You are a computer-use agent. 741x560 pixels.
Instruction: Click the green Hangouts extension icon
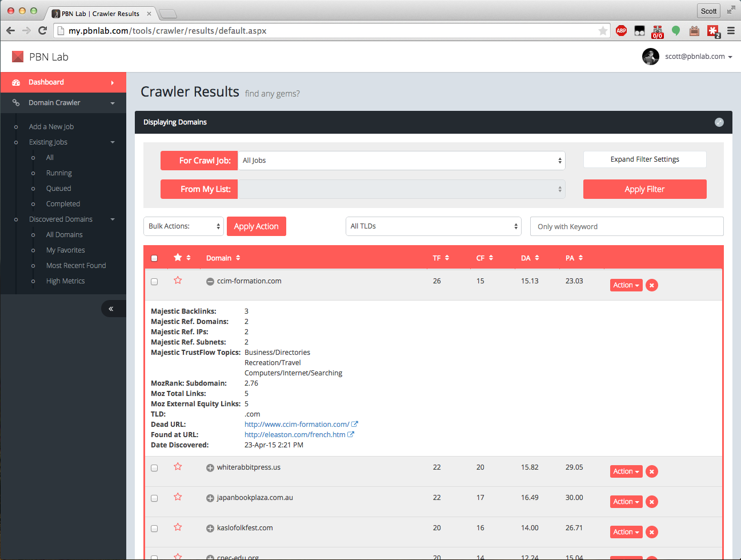[x=676, y=31]
